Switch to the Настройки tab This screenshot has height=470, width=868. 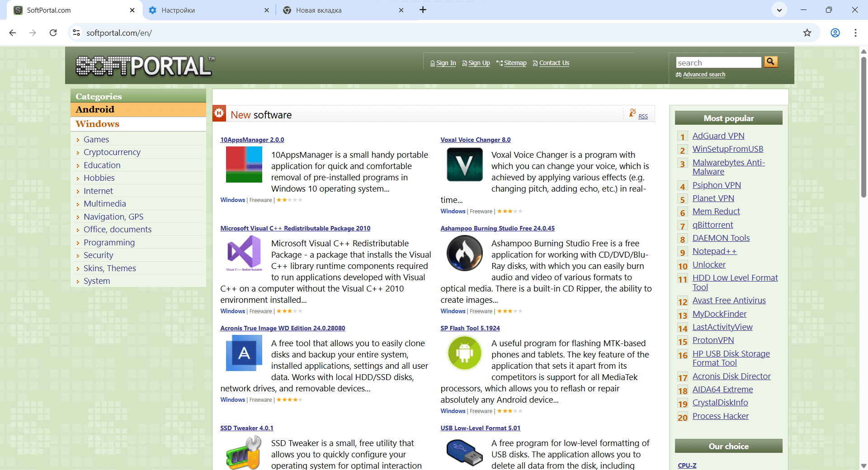pos(209,10)
